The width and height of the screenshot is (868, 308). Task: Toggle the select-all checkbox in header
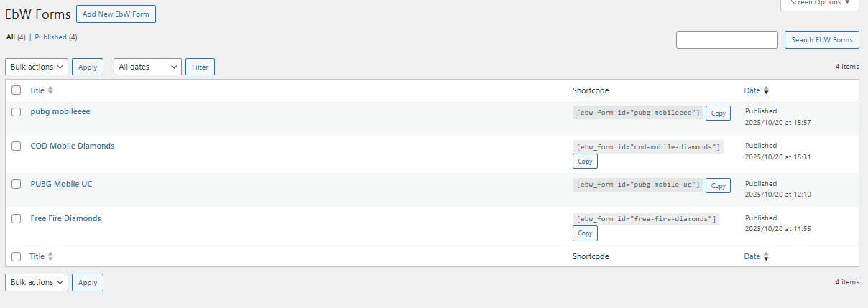pos(17,90)
